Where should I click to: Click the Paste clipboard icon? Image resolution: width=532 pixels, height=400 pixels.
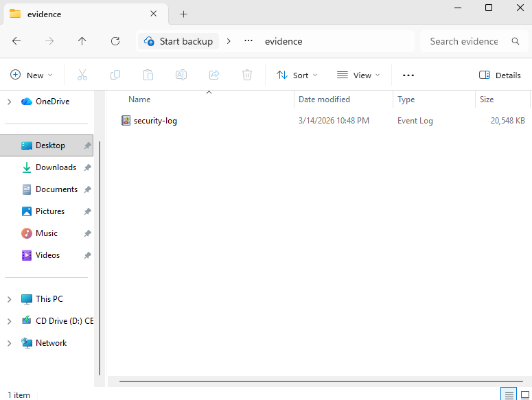148,75
